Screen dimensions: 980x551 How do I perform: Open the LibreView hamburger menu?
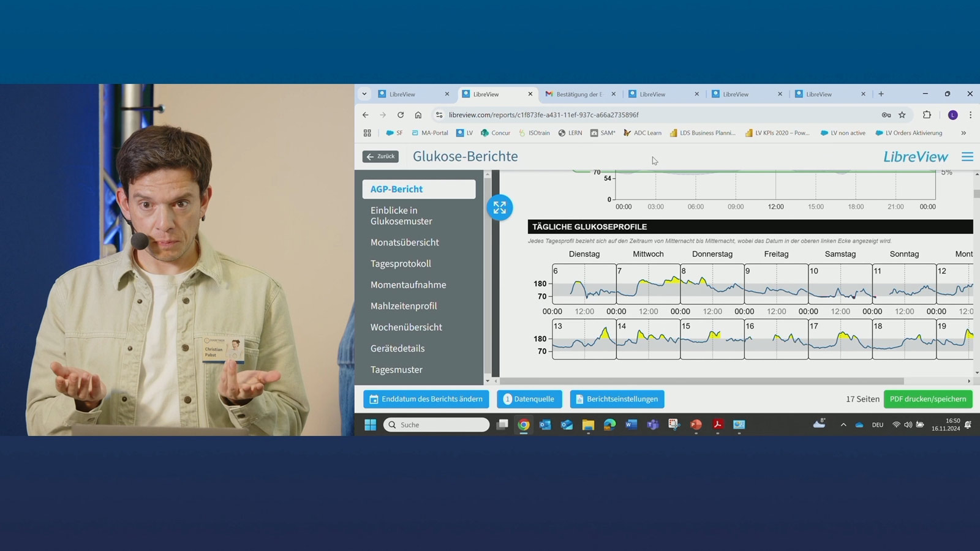pyautogui.click(x=967, y=157)
